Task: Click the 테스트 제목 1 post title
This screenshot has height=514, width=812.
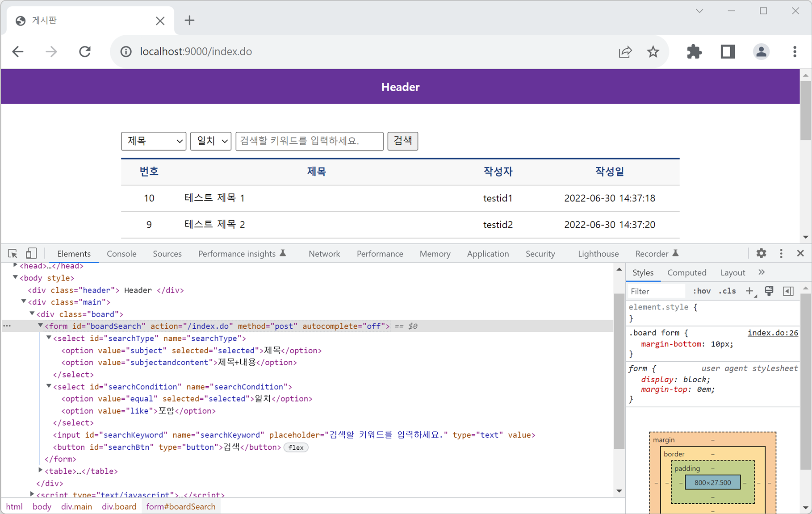Action: pyautogui.click(x=214, y=198)
